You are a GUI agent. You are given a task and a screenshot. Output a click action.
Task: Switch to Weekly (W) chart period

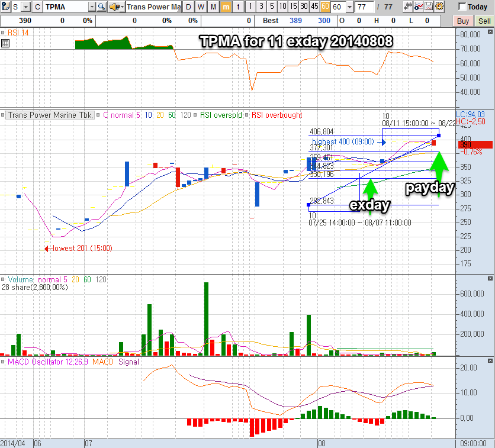[201, 7]
